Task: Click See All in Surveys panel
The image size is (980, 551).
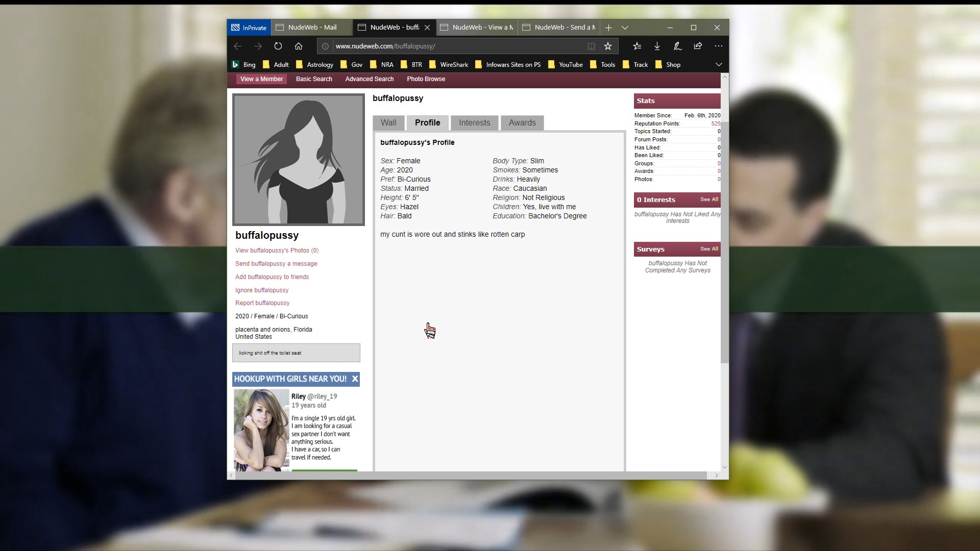Action: point(709,249)
